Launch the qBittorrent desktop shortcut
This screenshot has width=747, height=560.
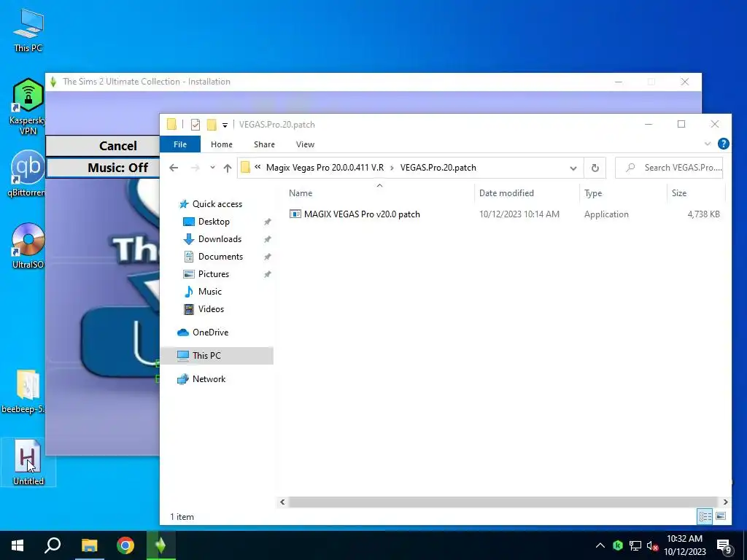(x=28, y=174)
